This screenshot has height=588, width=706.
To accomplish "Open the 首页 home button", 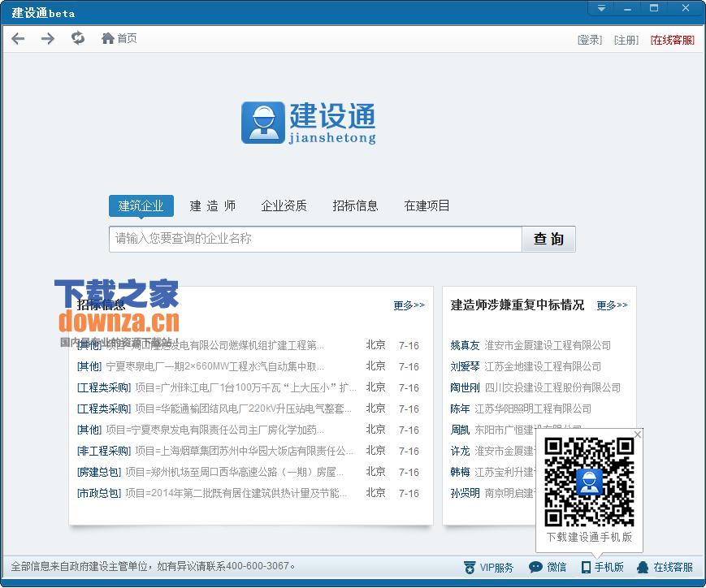I will coord(119,38).
